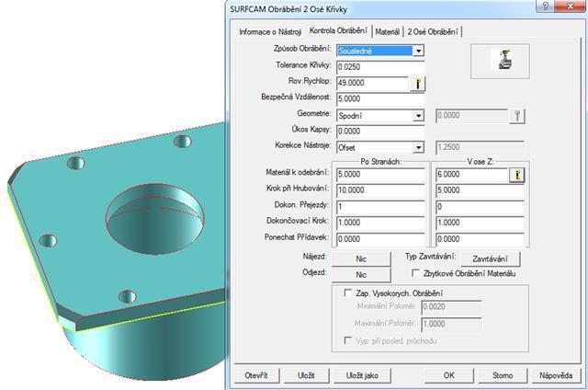This screenshot has height=390, width=588.
Task: Click the Po Stranách Krok při Hrubování field
Action: pos(380,190)
